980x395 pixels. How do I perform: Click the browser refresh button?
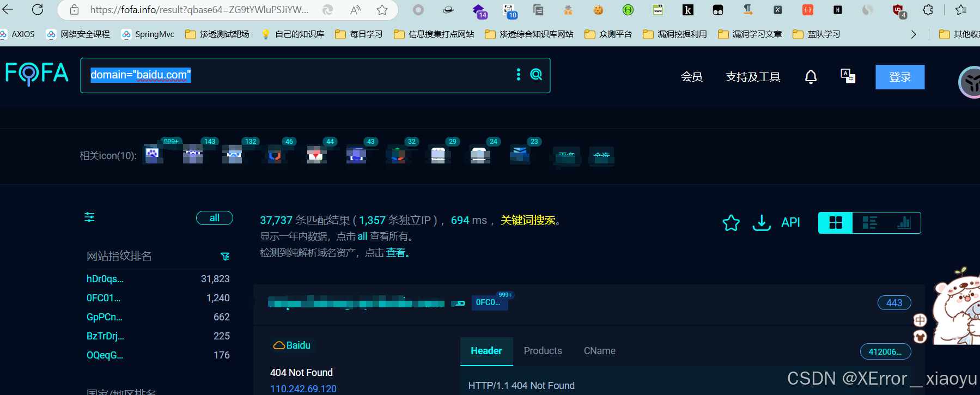(38, 9)
